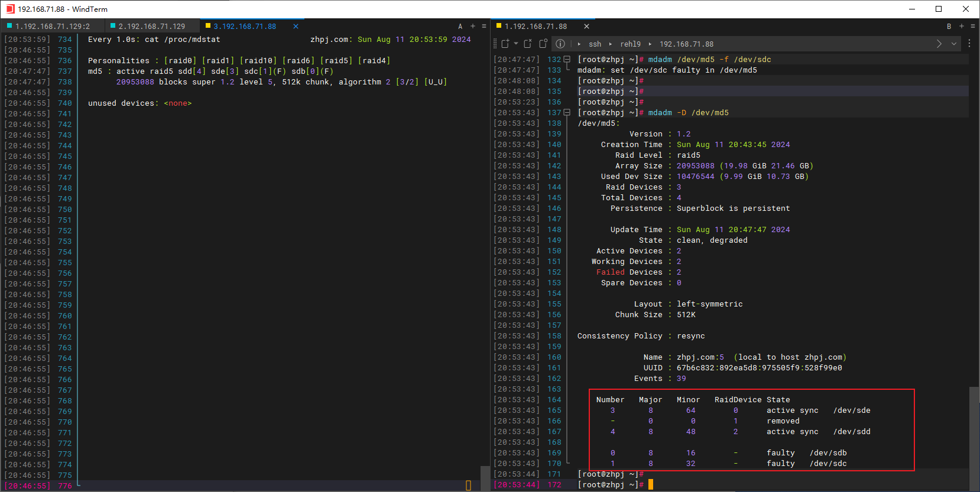Click the new session icon in right toolbar
The height and width of the screenshot is (492, 980).
[505, 44]
